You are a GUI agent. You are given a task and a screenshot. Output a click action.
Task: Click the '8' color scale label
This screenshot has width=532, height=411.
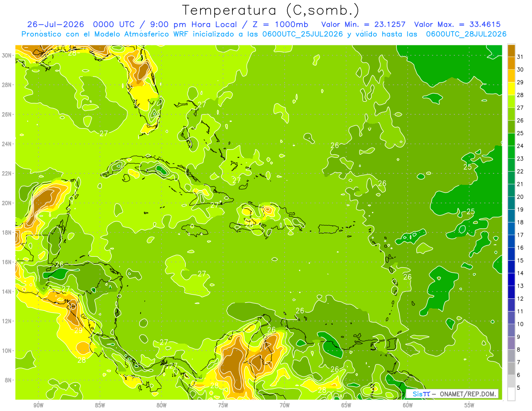pos(518,349)
